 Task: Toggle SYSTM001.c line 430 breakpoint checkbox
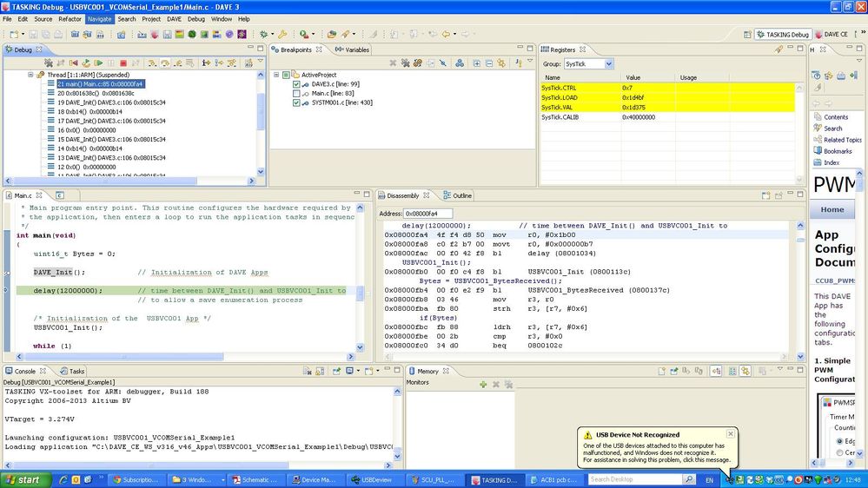click(296, 103)
